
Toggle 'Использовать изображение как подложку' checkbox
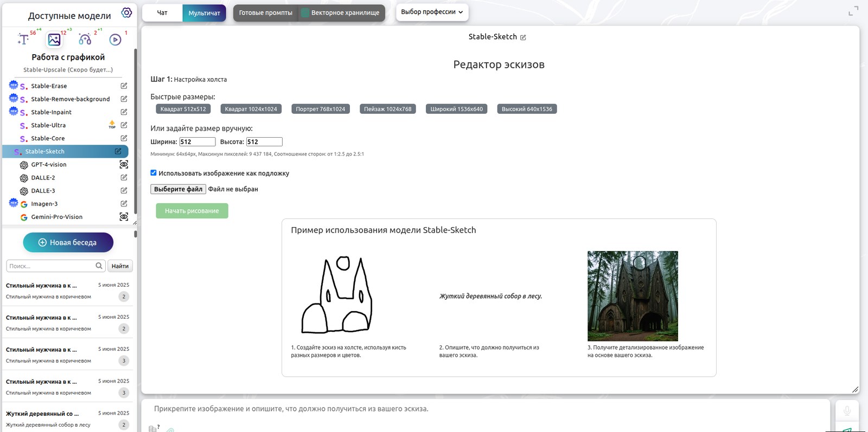pyautogui.click(x=154, y=173)
